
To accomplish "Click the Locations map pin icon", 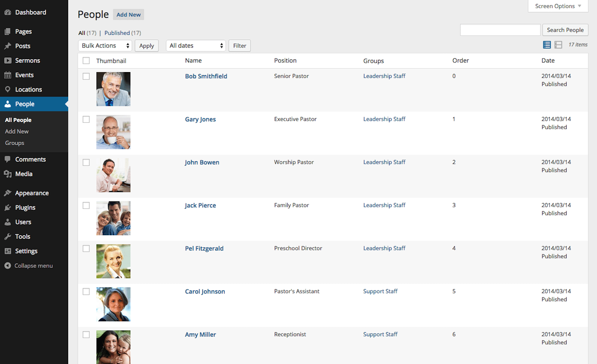I will (x=7, y=90).
